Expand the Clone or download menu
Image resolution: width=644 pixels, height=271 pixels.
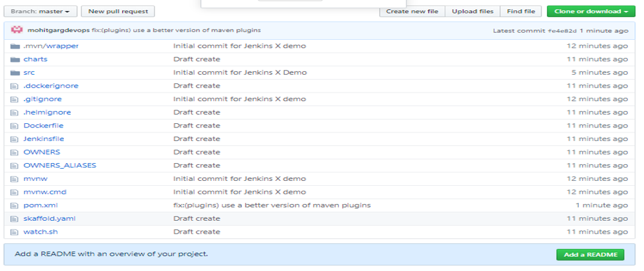(591, 11)
